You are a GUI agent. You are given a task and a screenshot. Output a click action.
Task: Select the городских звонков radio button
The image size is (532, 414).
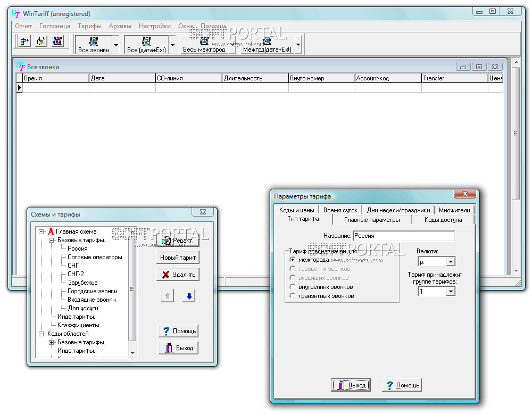[x=292, y=269]
